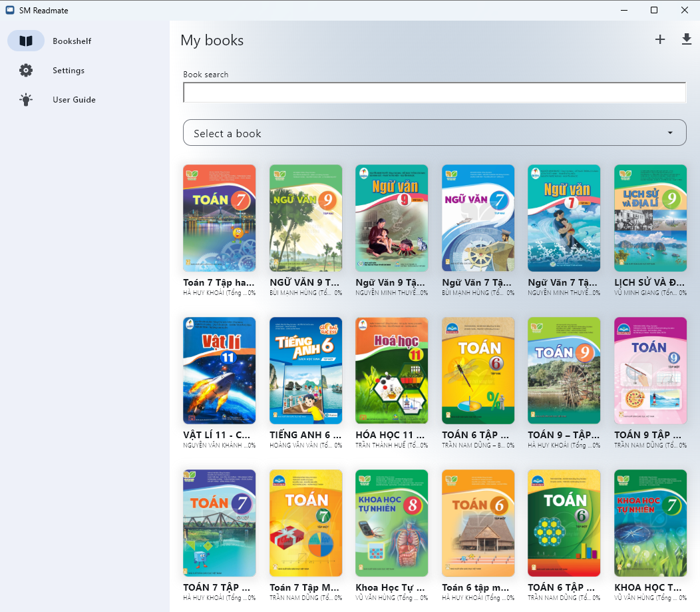The height and width of the screenshot is (612, 700).
Task: Open the Vật lí 11 book cover
Action: point(219,370)
